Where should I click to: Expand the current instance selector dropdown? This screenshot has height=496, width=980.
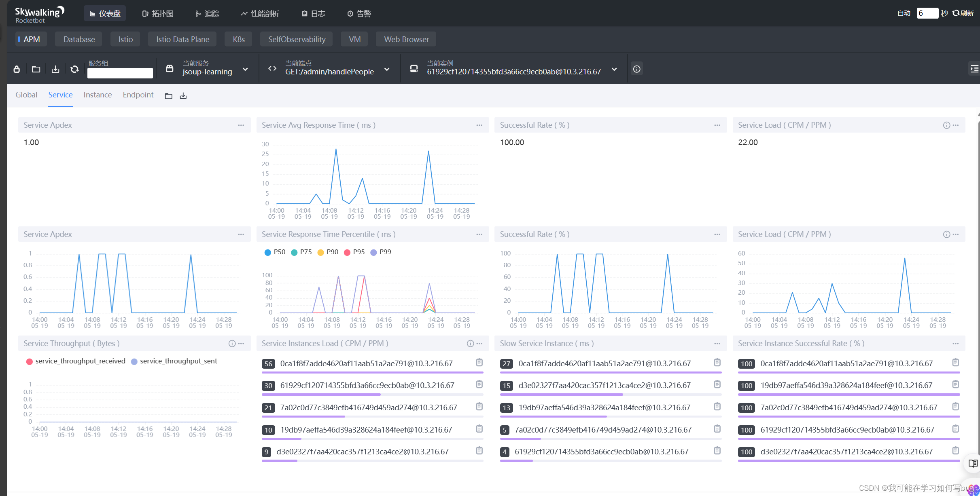click(614, 69)
